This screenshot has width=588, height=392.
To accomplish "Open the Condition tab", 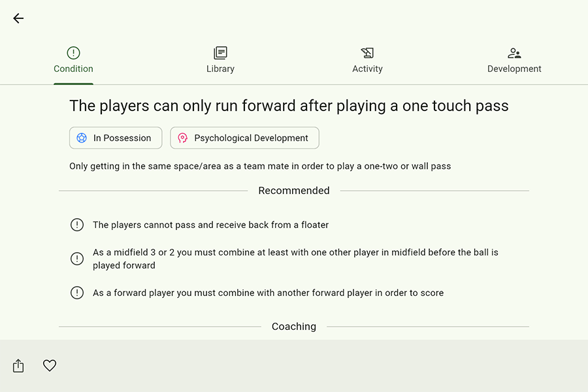I will tap(73, 61).
